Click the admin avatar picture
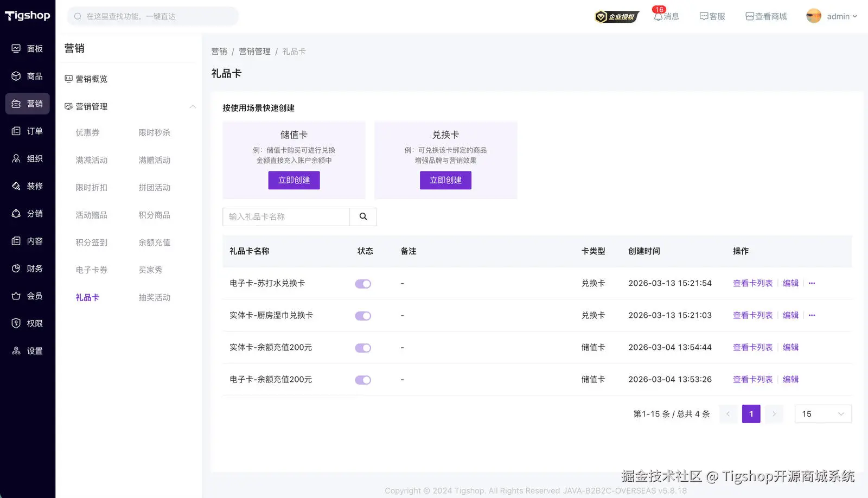Screen dimensions: 868x498 814,16
